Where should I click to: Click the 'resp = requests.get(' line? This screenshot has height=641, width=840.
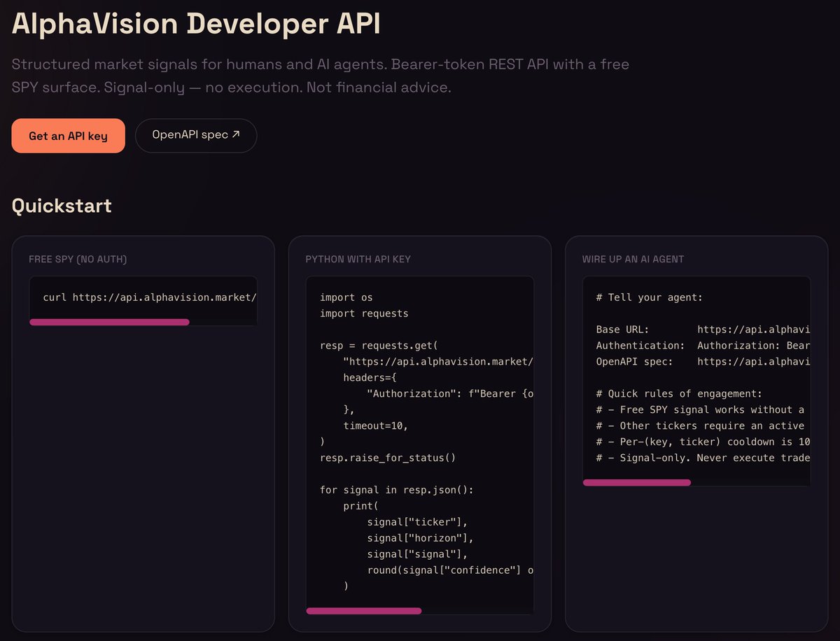coord(379,346)
